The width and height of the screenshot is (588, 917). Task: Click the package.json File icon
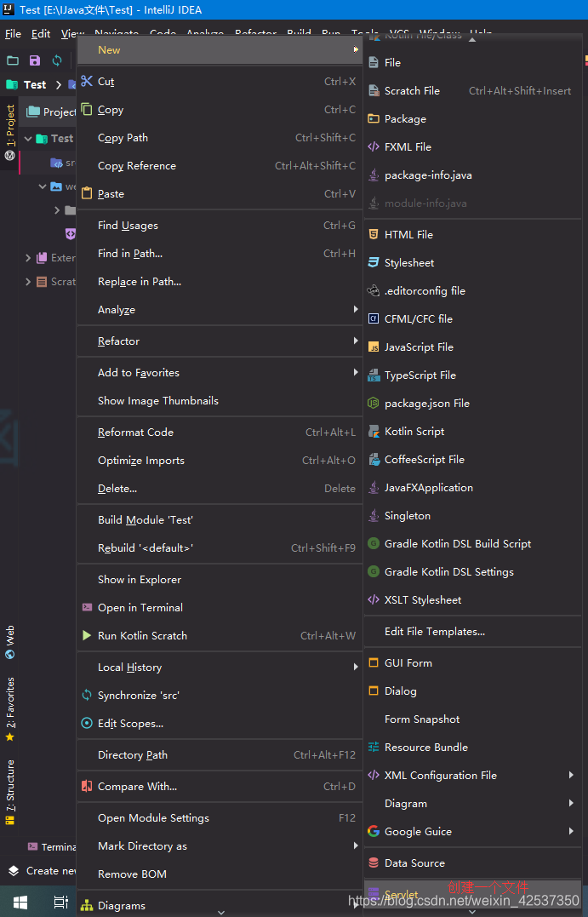[374, 403]
